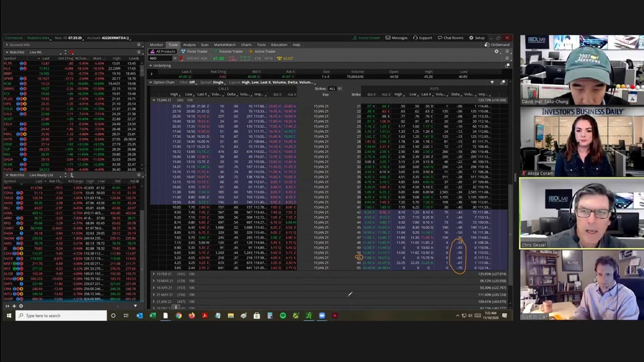This screenshot has height=362, width=644.
Task: Expand the 16 APR 21 expiration
Action: click(x=154, y=288)
